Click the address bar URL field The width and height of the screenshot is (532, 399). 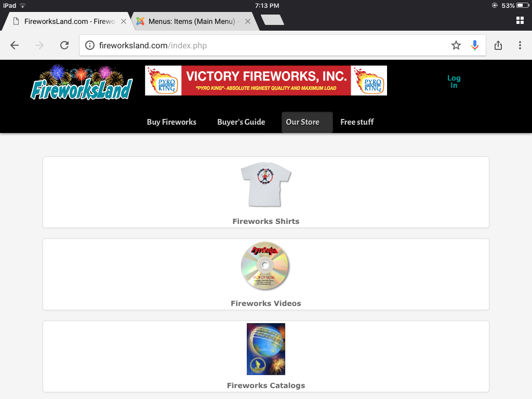pos(271,45)
